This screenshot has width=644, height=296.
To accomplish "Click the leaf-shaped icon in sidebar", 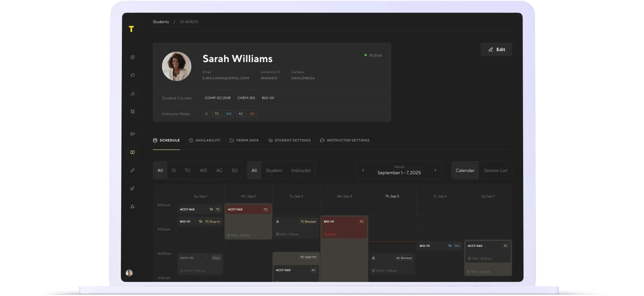I will (x=132, y=134).
